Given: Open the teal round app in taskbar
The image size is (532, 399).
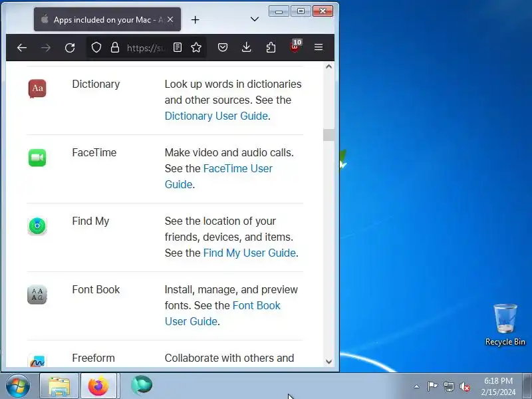Looking at the screenshot, I should click(x=142, y=386).
